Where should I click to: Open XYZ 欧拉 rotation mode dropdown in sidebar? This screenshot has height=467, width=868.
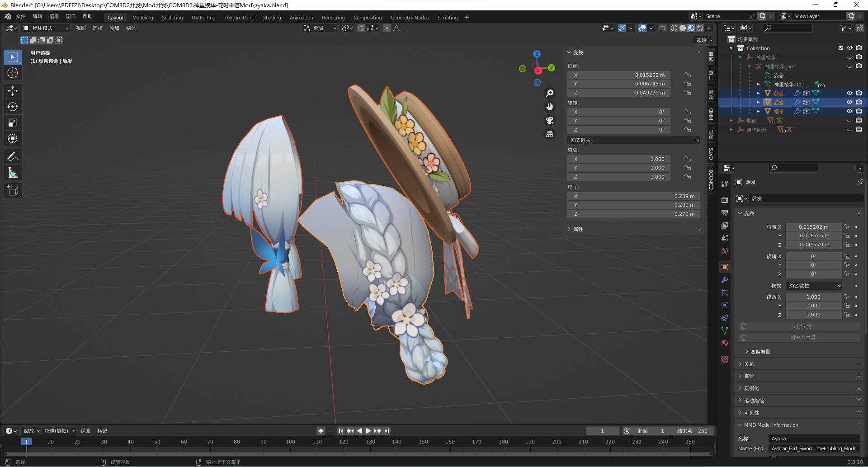point(634,140)
